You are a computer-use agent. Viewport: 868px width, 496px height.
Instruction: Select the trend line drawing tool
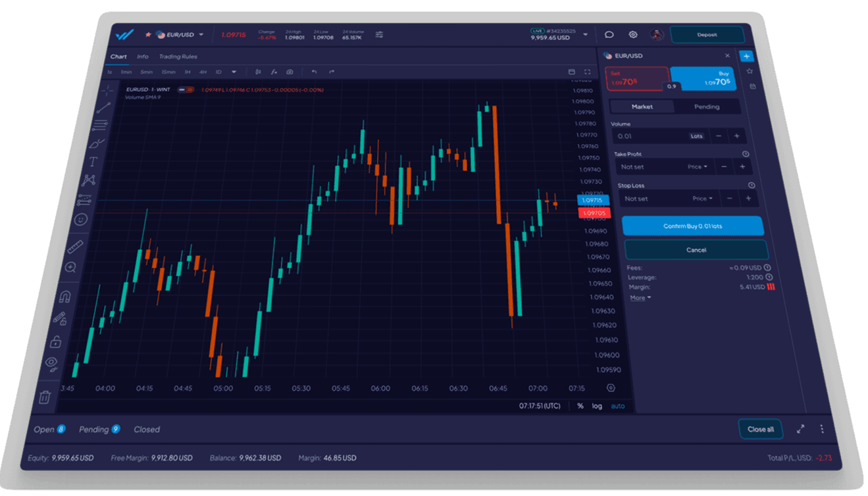coord(104,108)
